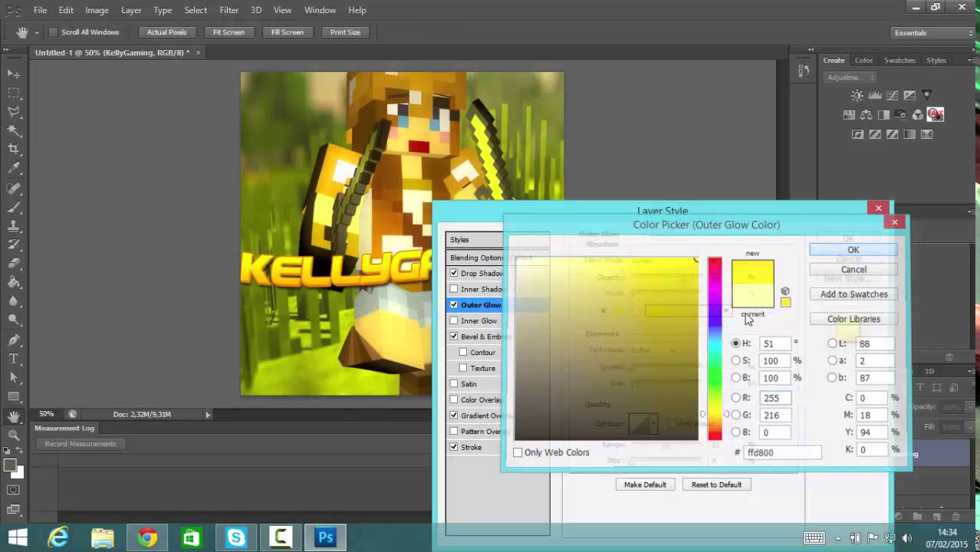Add a Curves adjustment

892,96
